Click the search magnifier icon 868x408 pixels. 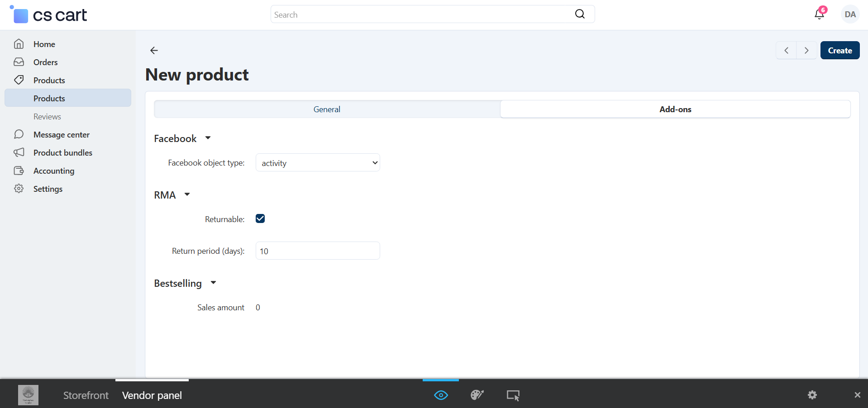pyautogui.click(x=580, y=14)
